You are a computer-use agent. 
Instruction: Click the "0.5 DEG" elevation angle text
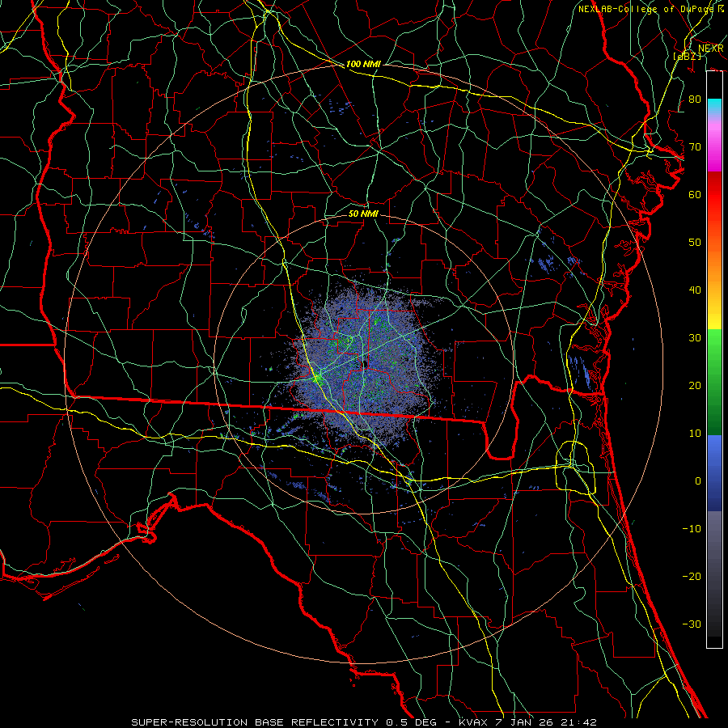click(412, 722)
